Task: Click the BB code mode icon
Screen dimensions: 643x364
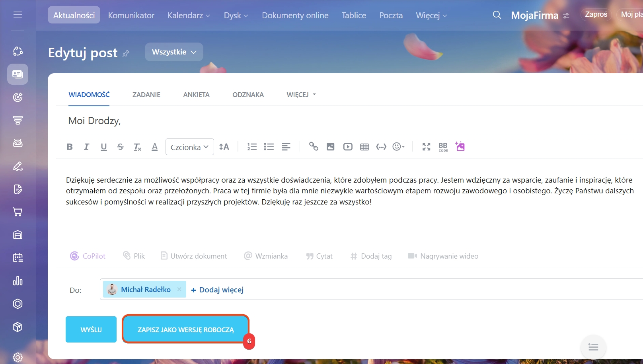Action: [x=443, y=147]
